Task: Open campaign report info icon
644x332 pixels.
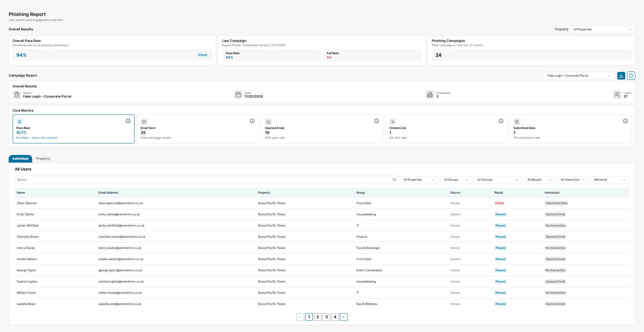Action: click(x=631, y=76)
